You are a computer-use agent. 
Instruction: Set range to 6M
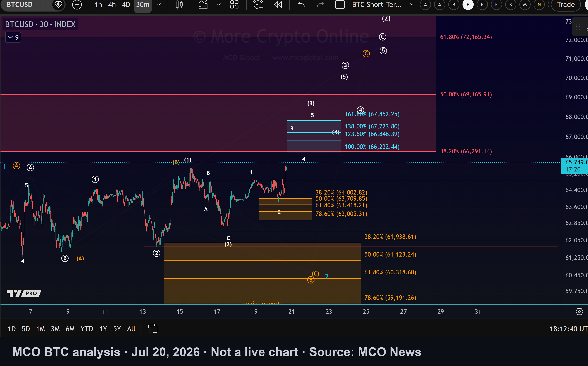coord(70,329)
